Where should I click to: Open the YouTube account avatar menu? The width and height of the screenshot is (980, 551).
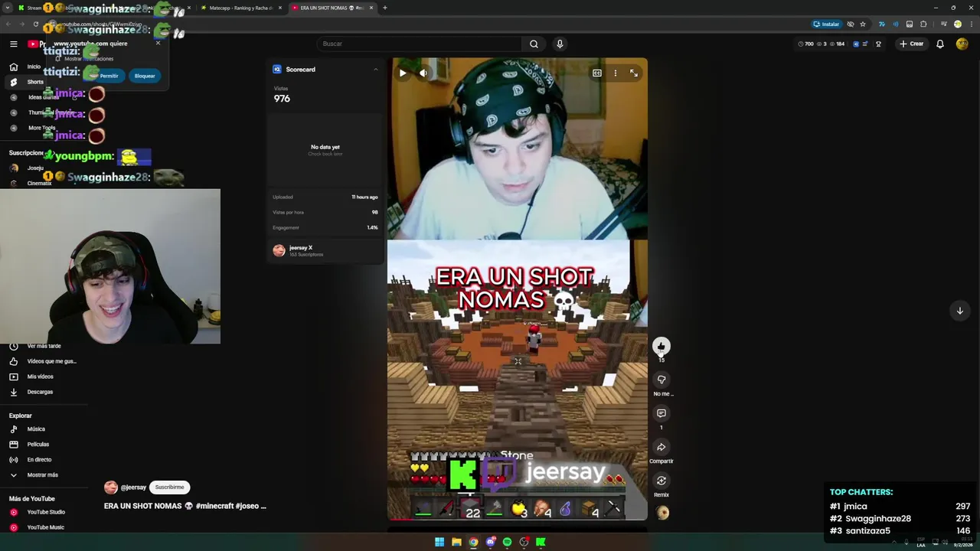tap(962, 44)
